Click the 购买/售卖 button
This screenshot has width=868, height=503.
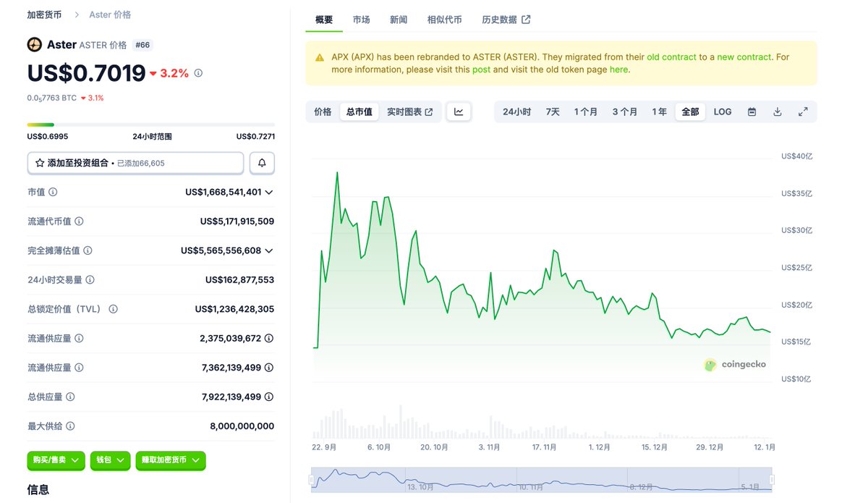pos(56,460)
